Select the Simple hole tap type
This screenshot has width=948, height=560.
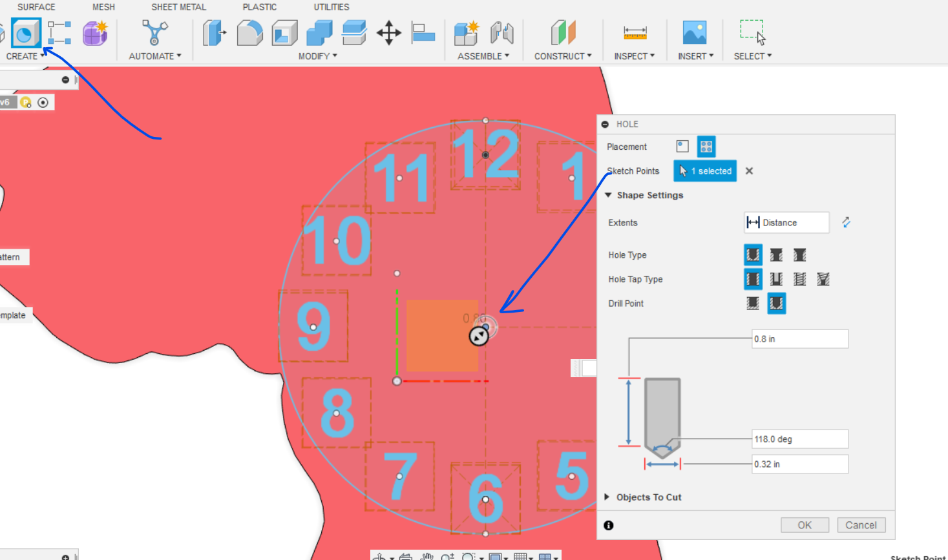pyautogui.click(x=753, y=279)
